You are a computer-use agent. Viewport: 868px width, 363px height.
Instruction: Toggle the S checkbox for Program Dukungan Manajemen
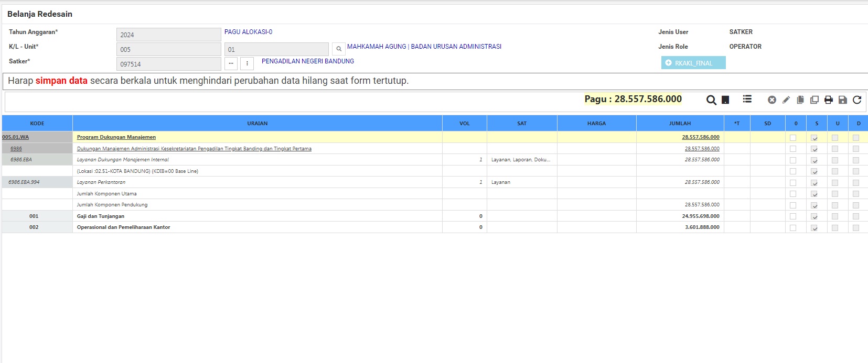pos(814,138)
